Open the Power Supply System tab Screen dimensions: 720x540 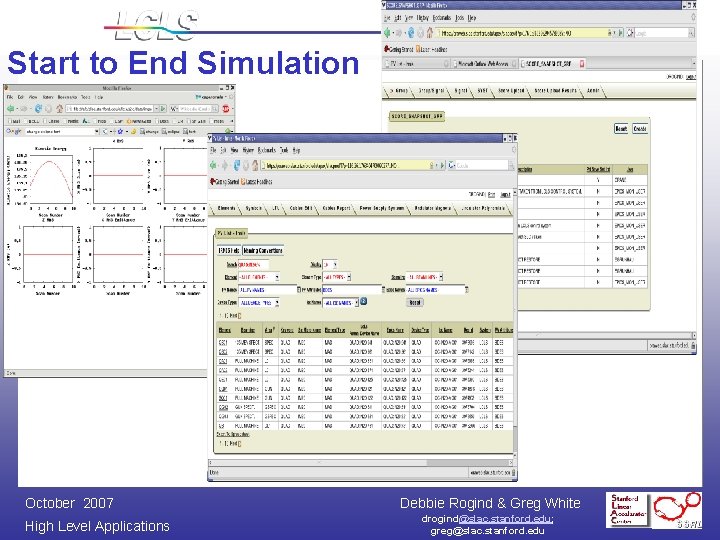coord(382,208)
